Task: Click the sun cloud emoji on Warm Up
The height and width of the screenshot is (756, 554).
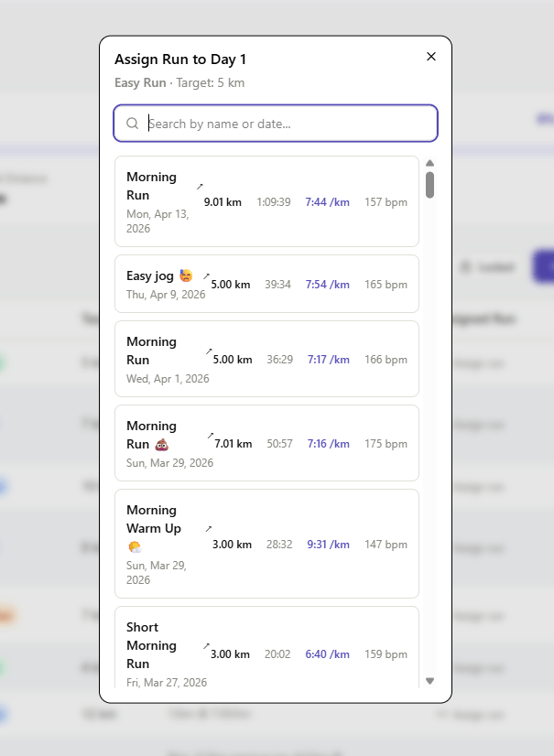Action: (135, 546)
